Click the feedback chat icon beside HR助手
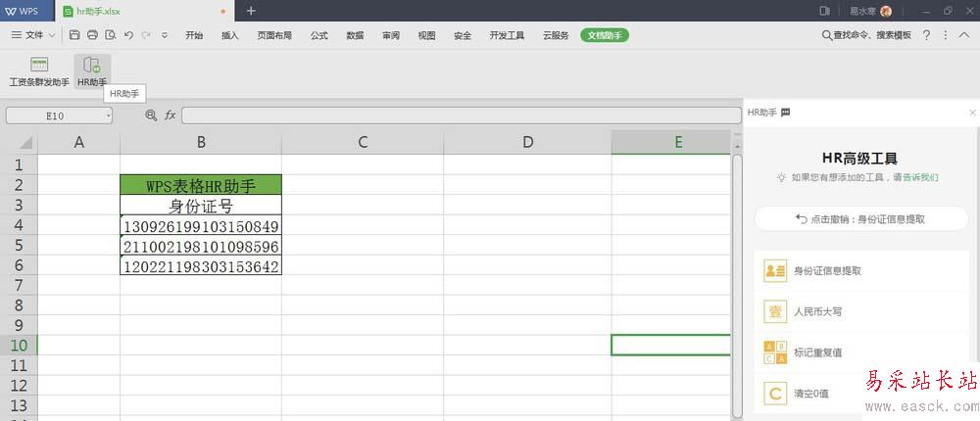Viewport: 980px width, 421px height. pos(786,113)
